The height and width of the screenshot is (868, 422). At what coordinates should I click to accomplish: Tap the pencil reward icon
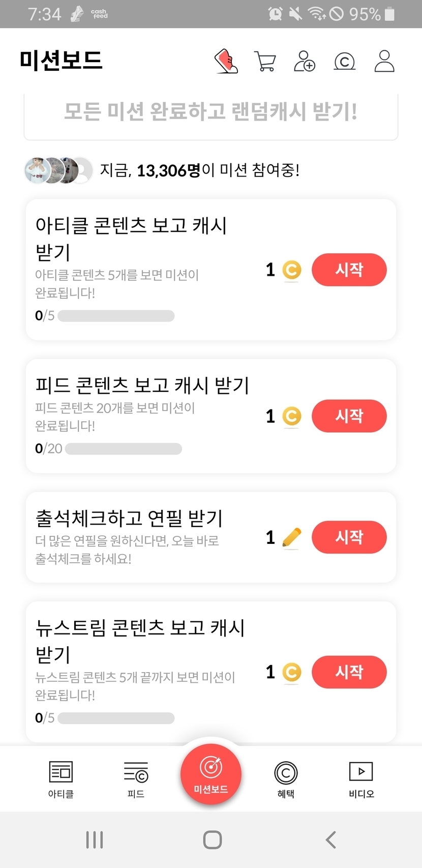pyautogui.click(x=291, y=537)
